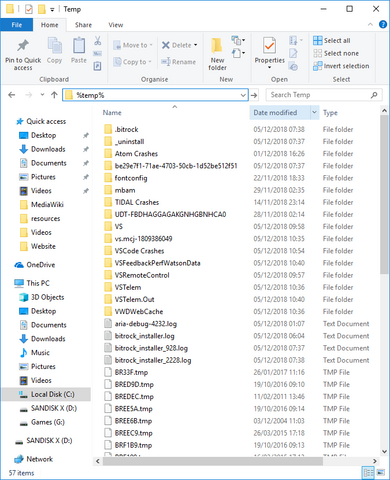
Task: Click the Paste ribbon icon
Action: [x=79, y=46]
